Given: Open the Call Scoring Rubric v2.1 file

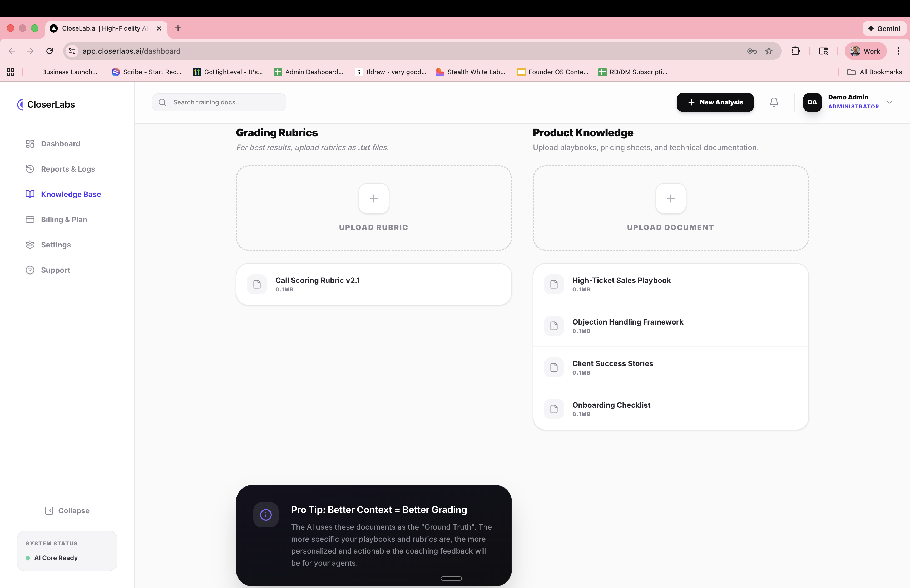Looking at the screenshot, I should tap(373, 284).
